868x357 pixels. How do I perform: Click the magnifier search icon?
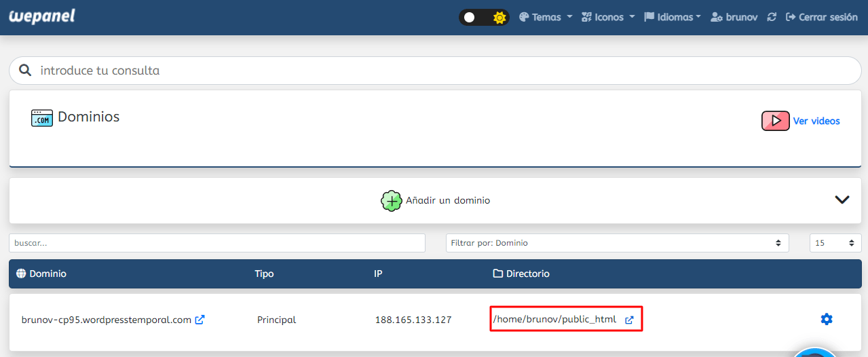(25, 70)
